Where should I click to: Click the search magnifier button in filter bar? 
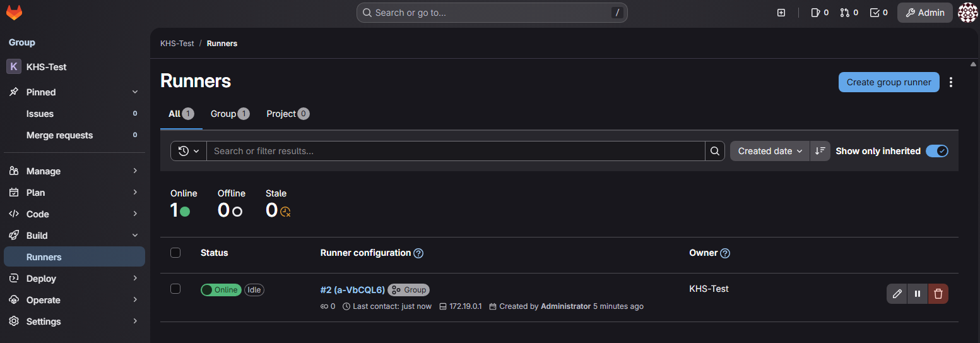715,151
